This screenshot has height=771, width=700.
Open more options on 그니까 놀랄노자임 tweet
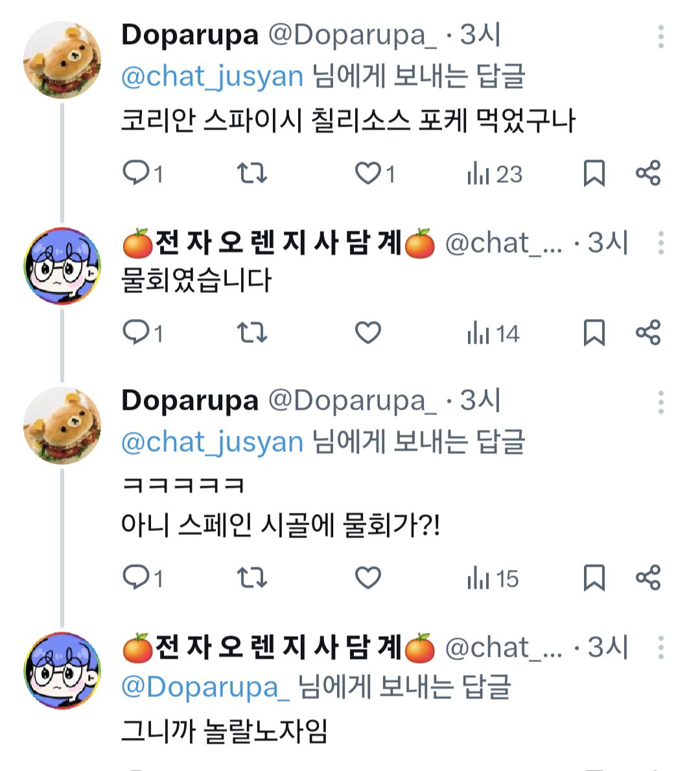[x=661, y=647]
